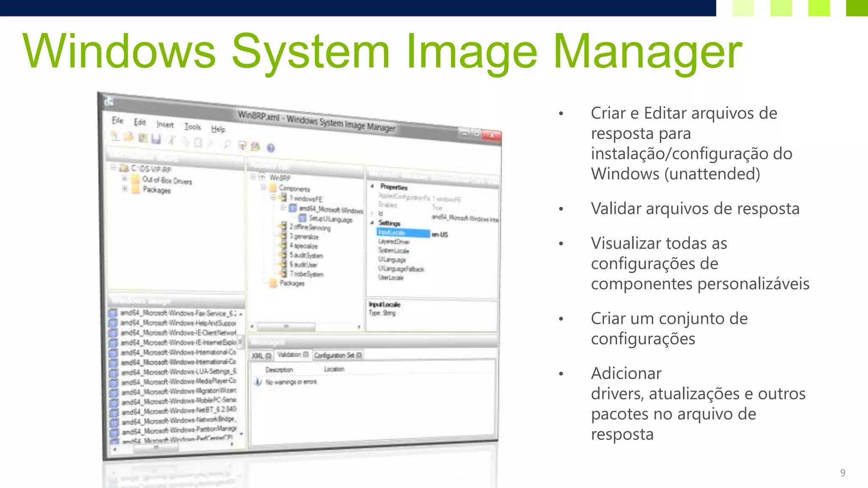Click the Location column header
The height and width of the screenshot is (488, 868).
point(334,369)
